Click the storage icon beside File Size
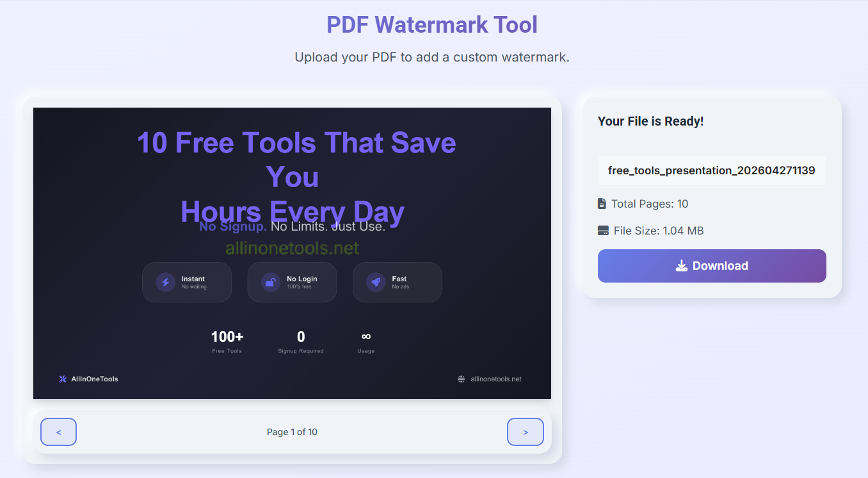Image resolution: width=868 pixels, height=478 pixels. point(603,231)
